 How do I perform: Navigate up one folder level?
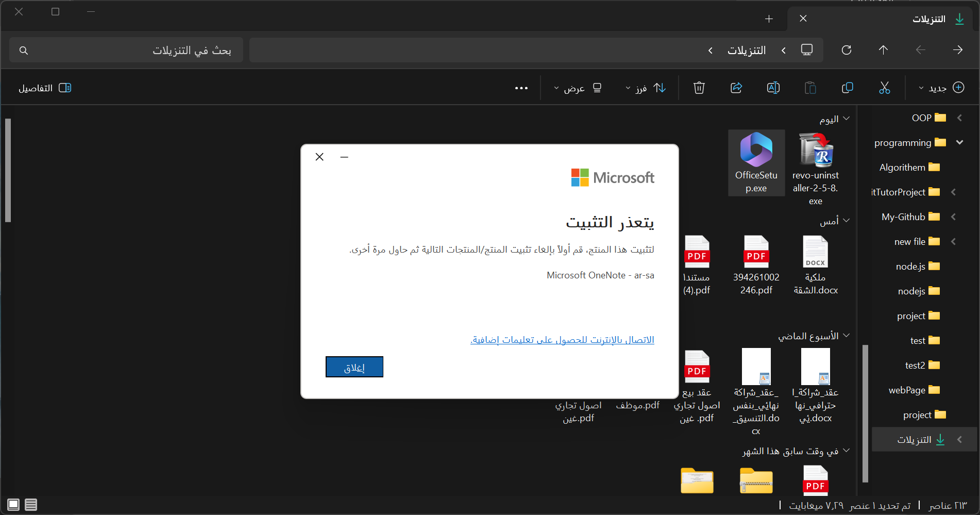[883, 50]
